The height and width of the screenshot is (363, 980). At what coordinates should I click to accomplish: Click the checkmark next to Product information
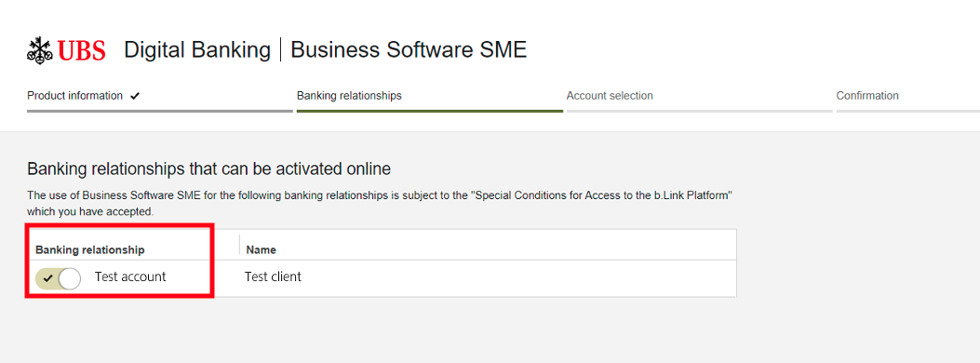tap(134, 96)
